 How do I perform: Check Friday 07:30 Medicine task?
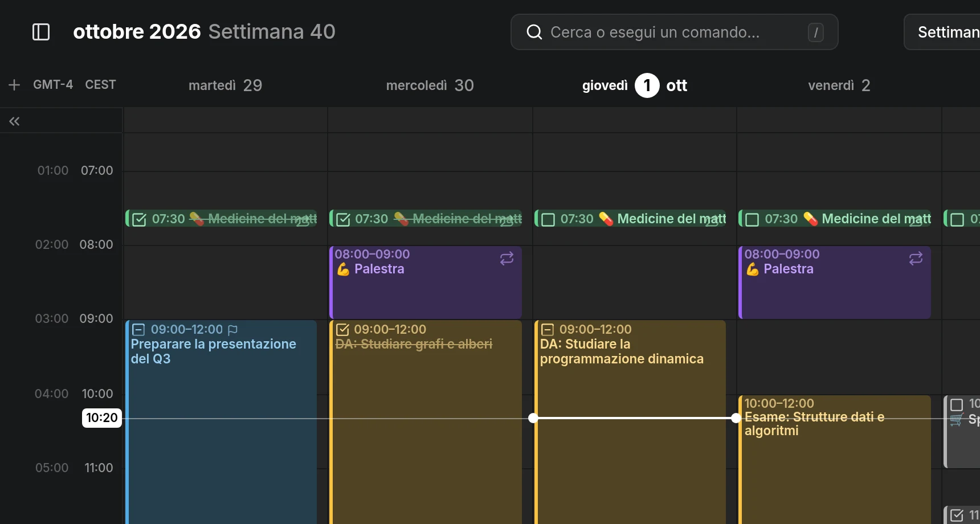click(x=752, y=219)
